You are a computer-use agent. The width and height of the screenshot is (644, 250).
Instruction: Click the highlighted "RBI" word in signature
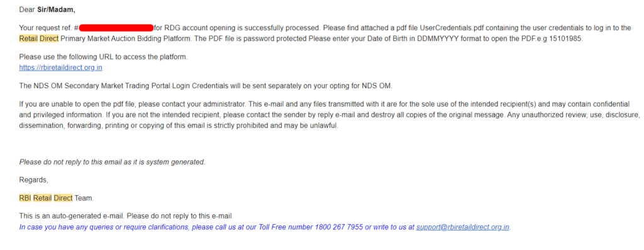point(25,198)
